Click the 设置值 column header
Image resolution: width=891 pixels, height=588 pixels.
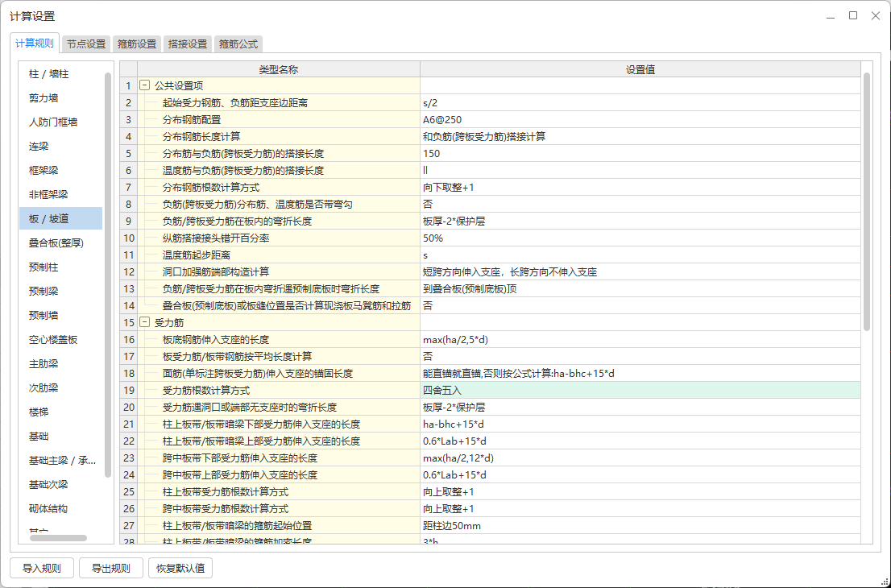(640, 69)
